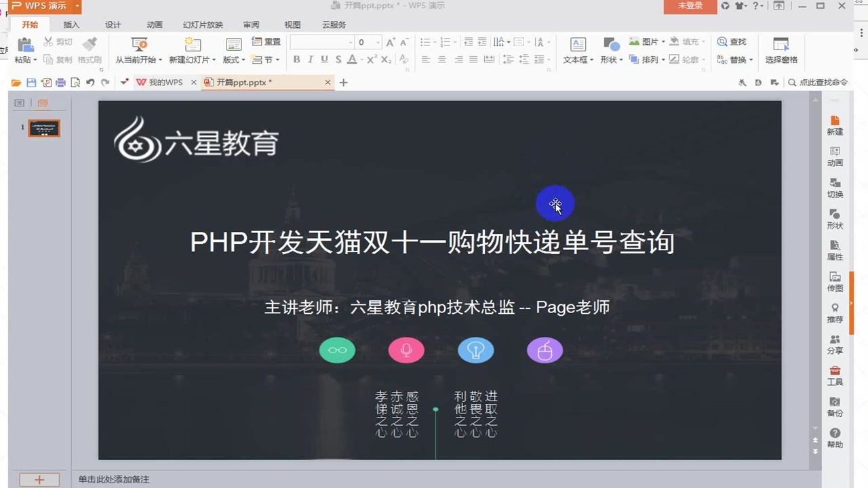Select slide 1 thumbnail
This screenshot has height=488, width=868.
click(44, 128)
